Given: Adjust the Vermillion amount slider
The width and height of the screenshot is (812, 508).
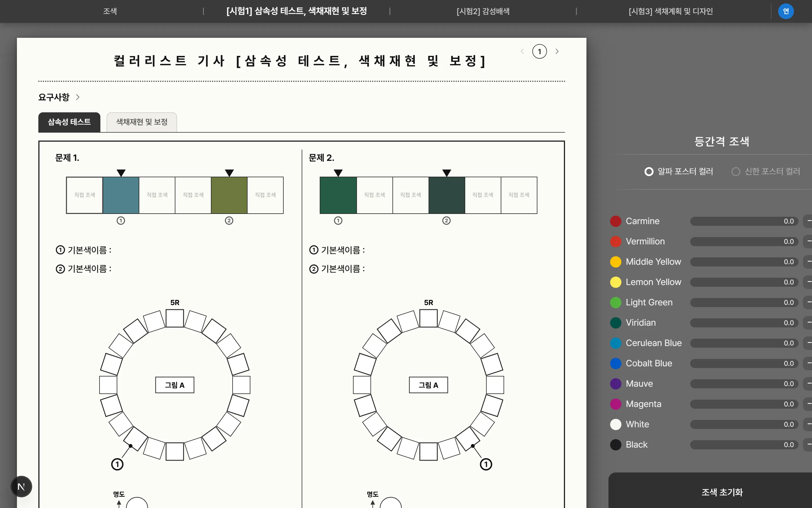Looking at the screenshot, I should point(744,242).
